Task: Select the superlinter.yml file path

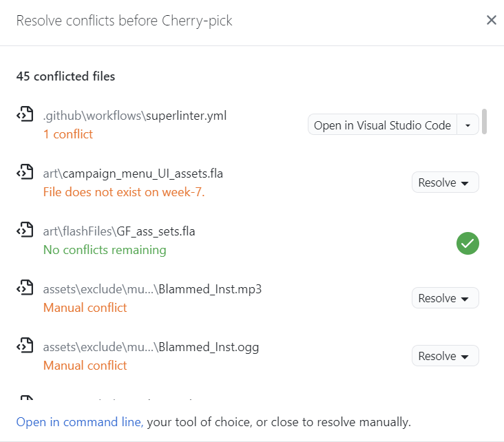Action: point(135,116)
